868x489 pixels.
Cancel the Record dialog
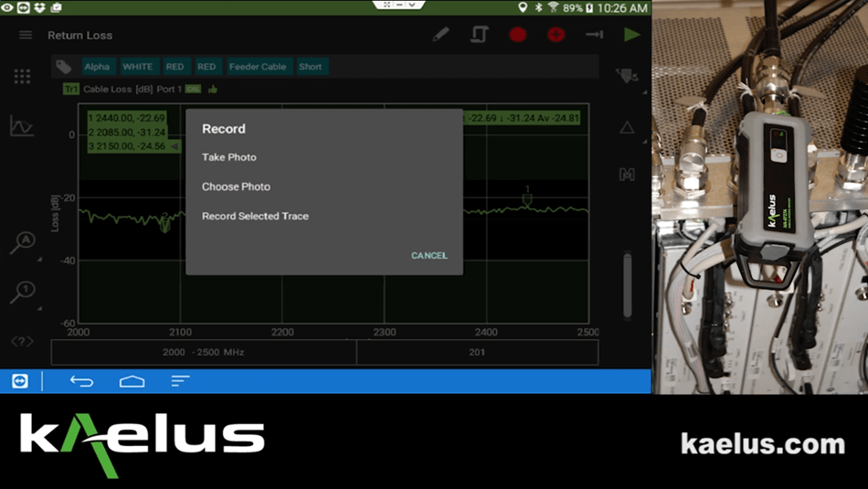(429, 256)
